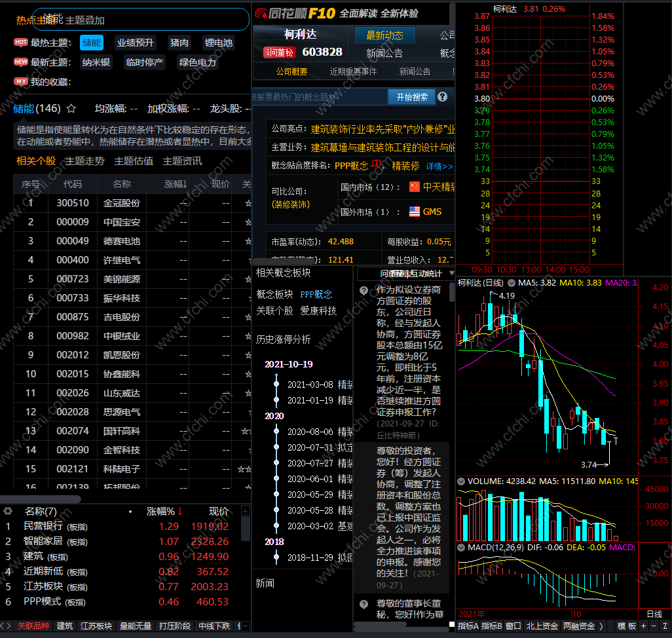The width and height of the screenshot is (672, 638).
Task: Click the HOT badge icon for 最热主题
Action: (20, 42)
